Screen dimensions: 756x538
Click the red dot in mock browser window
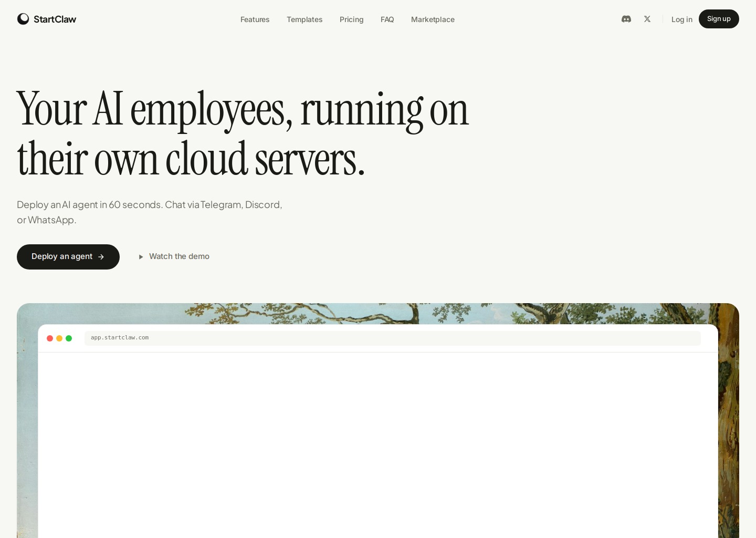pos(50,338)
